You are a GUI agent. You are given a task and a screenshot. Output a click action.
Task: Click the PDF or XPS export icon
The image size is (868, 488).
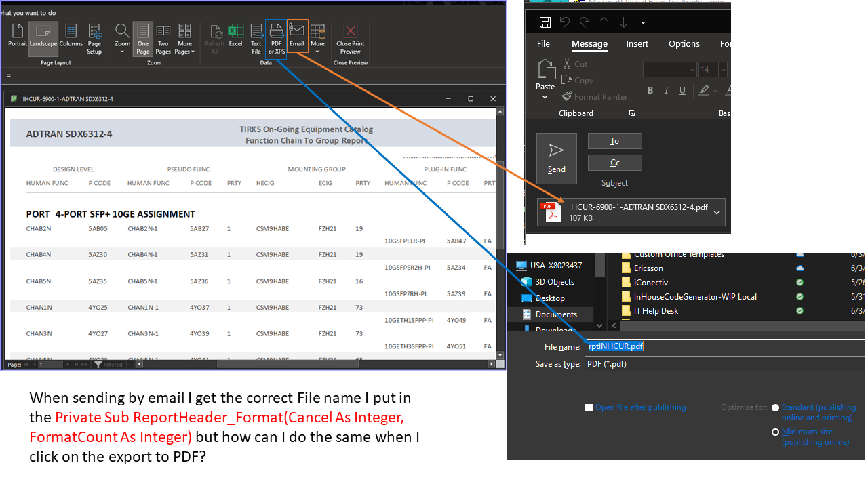276,37
